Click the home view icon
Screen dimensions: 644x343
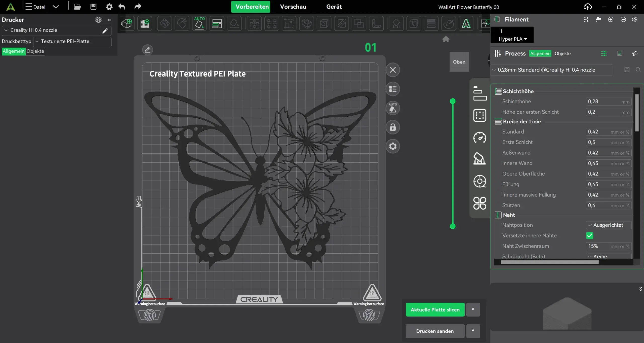pyautogui.click(x=446, y=39)
